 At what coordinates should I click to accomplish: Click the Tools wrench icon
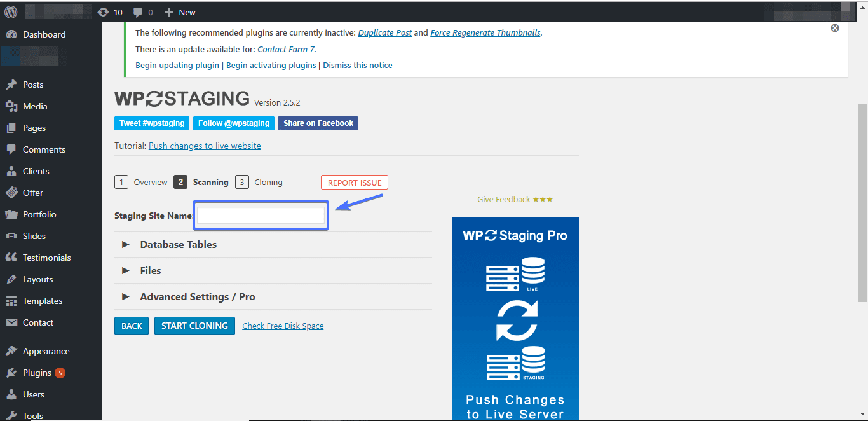point(11,415)
